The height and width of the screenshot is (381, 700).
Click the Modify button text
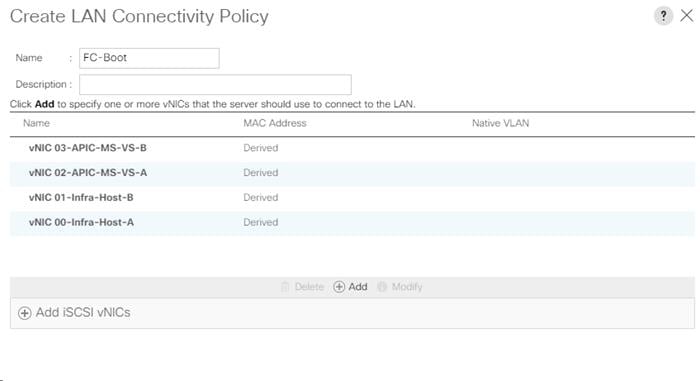point(407,287)
